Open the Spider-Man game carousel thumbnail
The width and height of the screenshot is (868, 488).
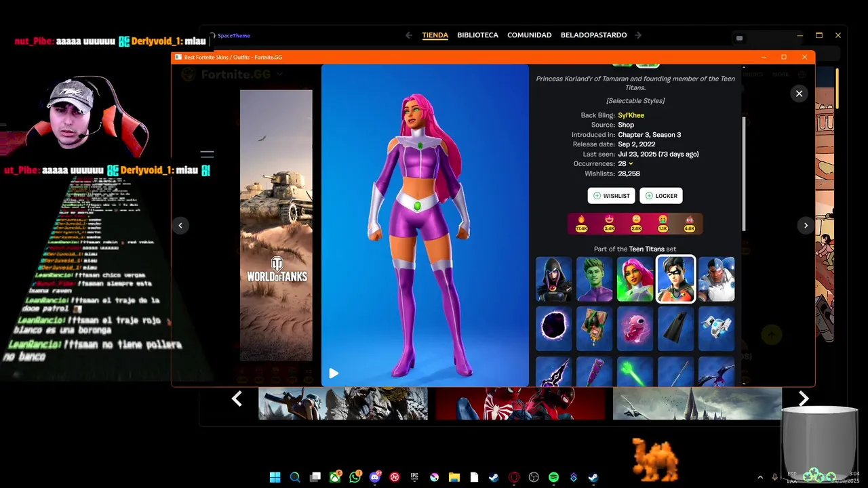click(520, 403)
